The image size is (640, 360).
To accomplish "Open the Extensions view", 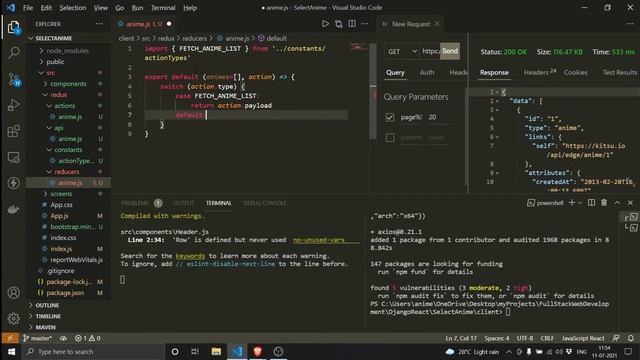I will click(x=13, y=131).
